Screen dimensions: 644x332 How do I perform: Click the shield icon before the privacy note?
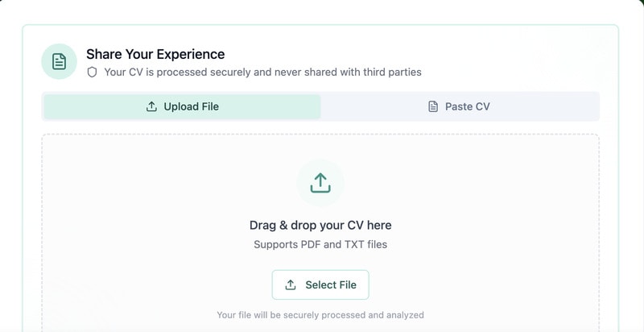tap(93, 72)
